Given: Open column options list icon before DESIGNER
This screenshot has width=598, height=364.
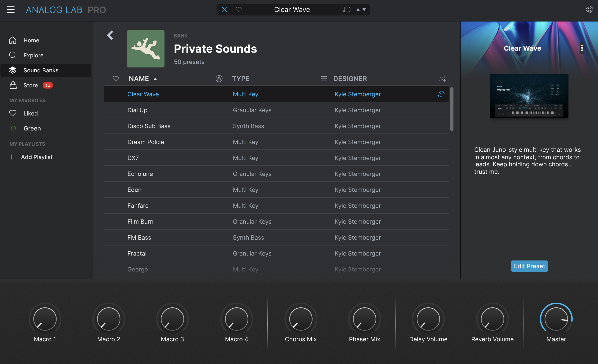Looking at the screenshot, I should tap(324, 79).
